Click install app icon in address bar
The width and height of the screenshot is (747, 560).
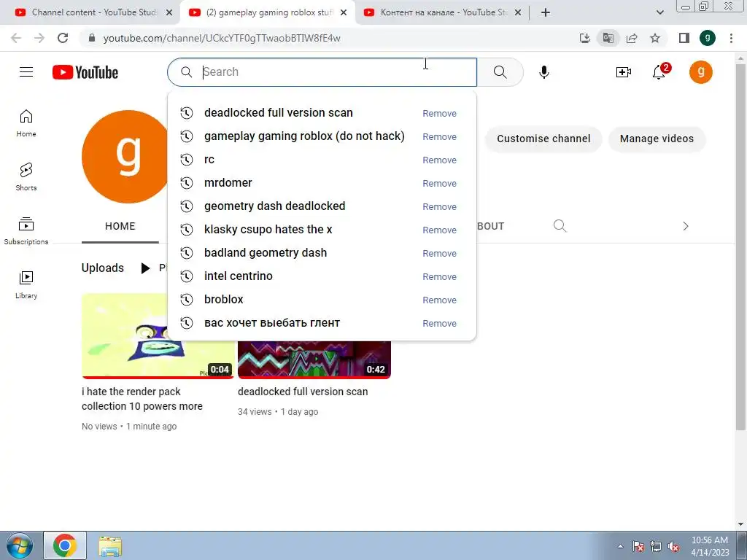click(584, 38)
